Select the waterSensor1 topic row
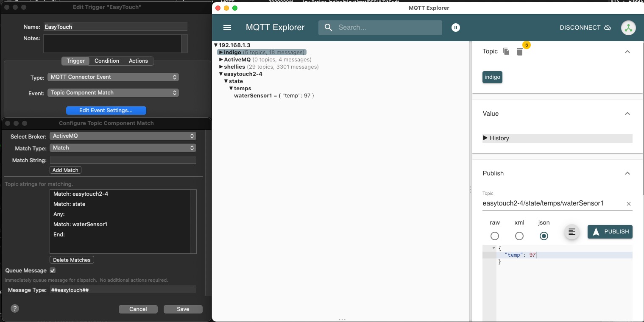This screenshot has height=322, width=644. [x=274, y=96]
